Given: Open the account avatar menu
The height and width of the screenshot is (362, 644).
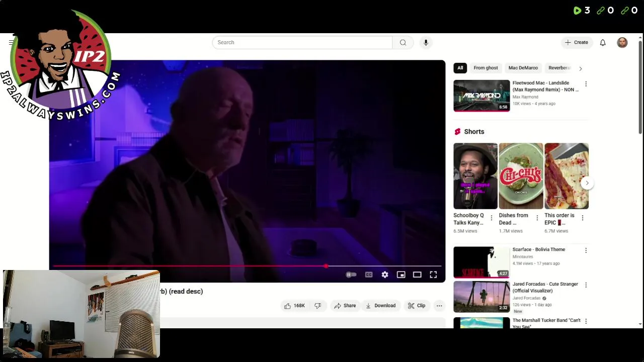Looking at the screenshot, I should 622,43.
